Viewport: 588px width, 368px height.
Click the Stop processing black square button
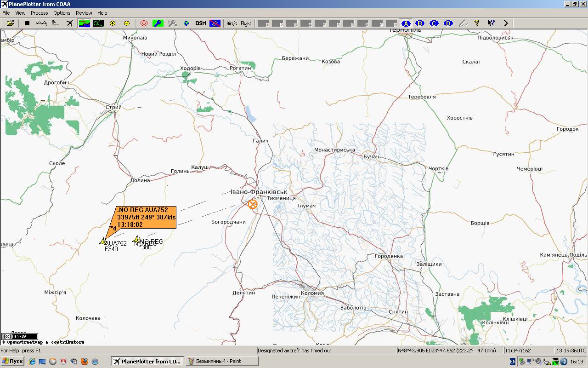click(x=27, y=23)
